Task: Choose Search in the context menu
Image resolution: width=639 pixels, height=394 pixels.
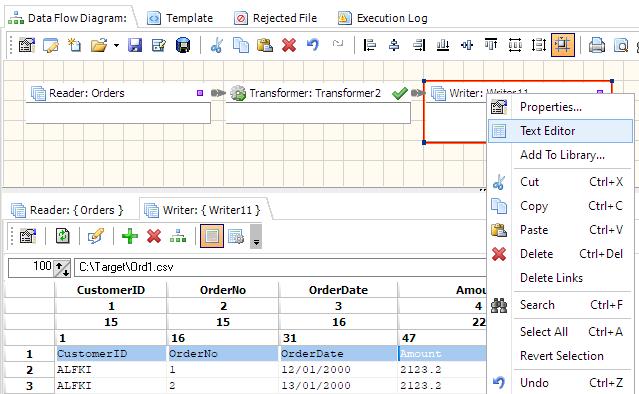Action: point(560,305)
